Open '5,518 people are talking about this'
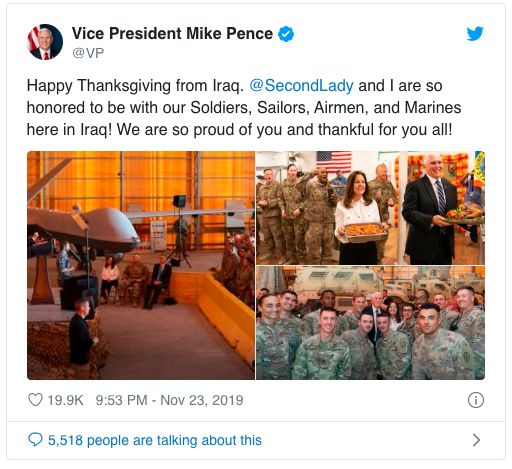This screenshot has height=469, width=512. pos(155,440)
